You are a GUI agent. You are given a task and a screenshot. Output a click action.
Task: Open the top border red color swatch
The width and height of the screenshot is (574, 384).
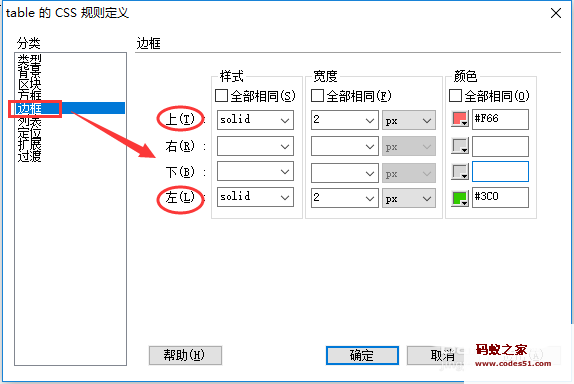(460, 119)
